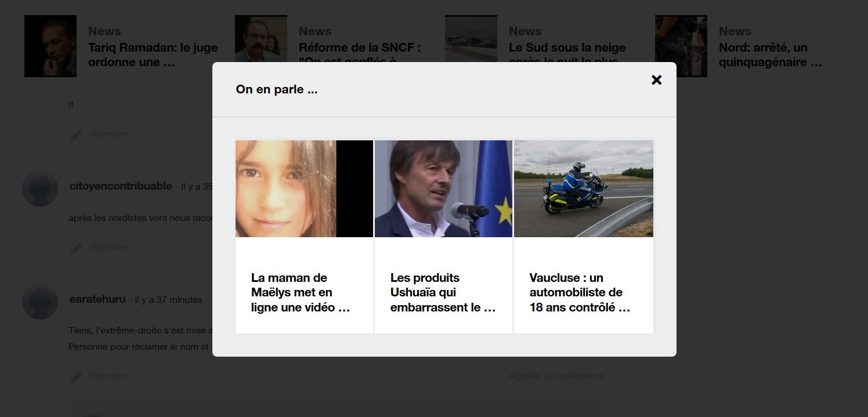Click the Tariq Ramadan article thumbnail
868x417 pixels.
tap(50, 46)
